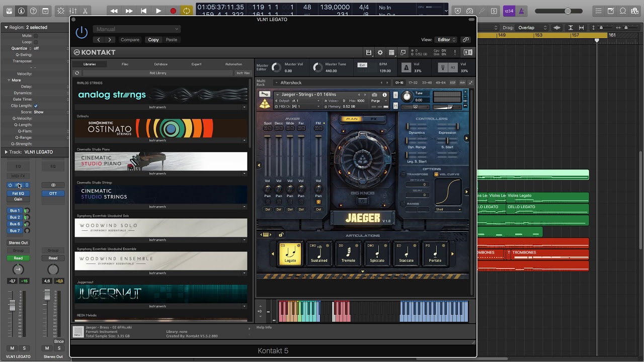Screen dimensions: 644x362
Task: Enable the Transpose option checkbox
Action: (404, 174)
